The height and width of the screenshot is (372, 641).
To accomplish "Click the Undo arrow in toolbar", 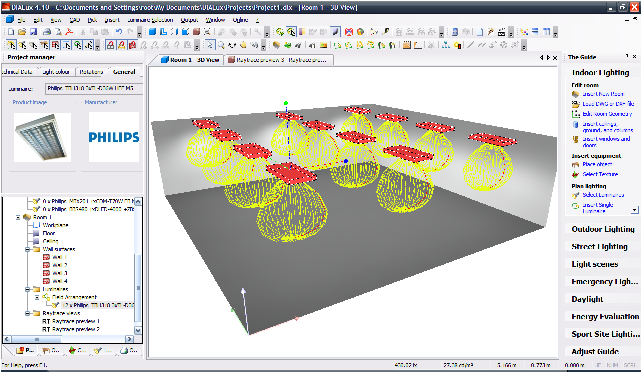I will pyautogui.click(x=119, y=31).
